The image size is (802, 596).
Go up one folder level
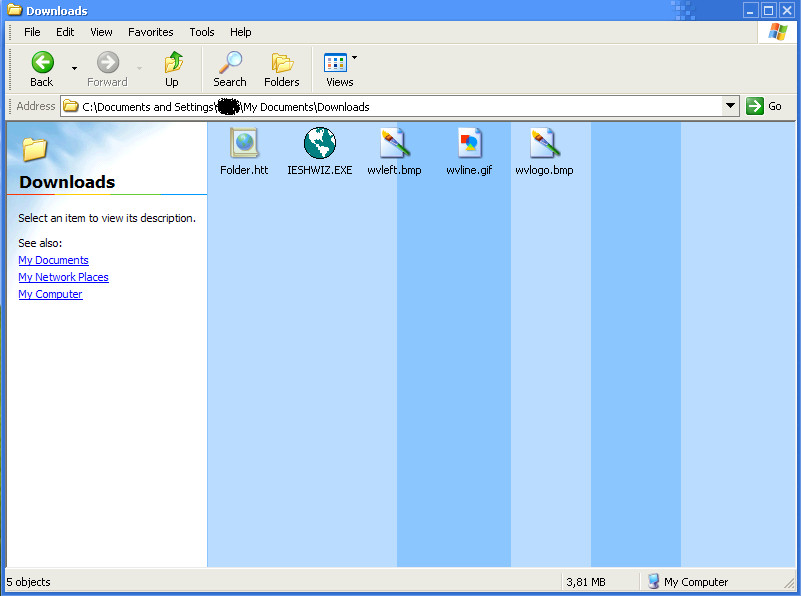(172, 69)
